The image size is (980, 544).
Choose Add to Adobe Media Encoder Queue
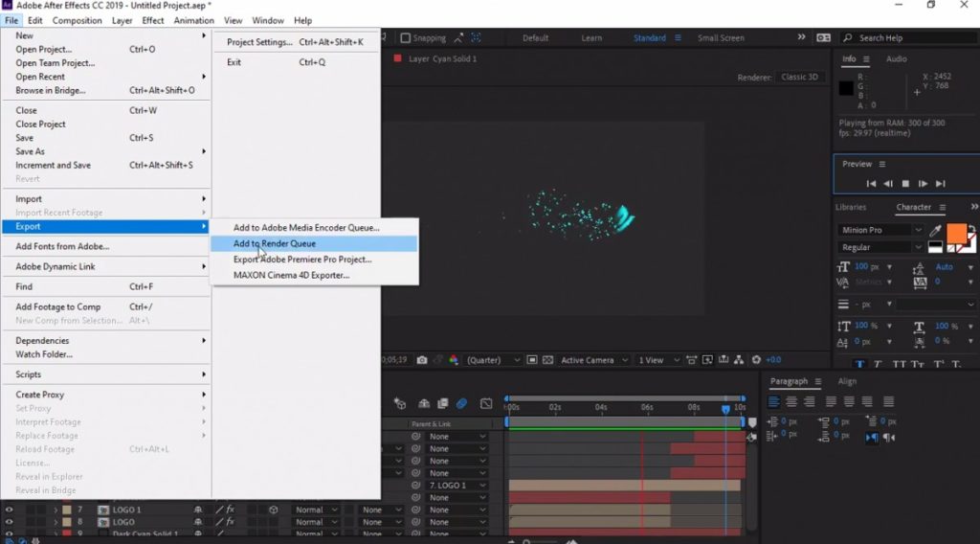pyautogui.click(x=314, y=228)
